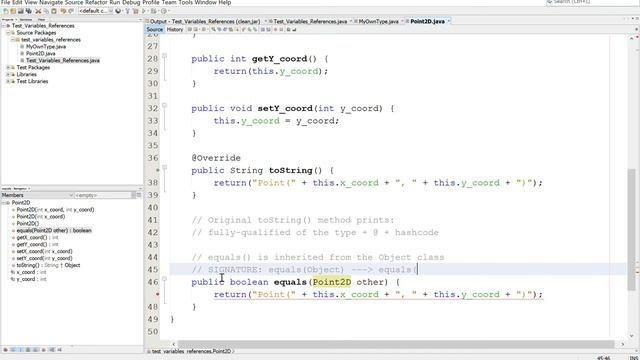Image resolution: width=640 pixels, height=360 pixels.
Task: Click the x_coord field icon in Navigator
Action: click(13, 272)
